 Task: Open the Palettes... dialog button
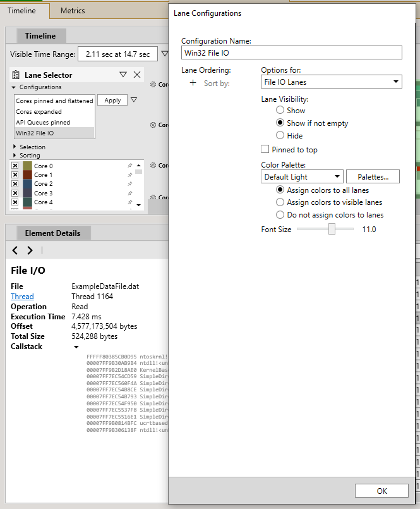click(x=373, y=176)
